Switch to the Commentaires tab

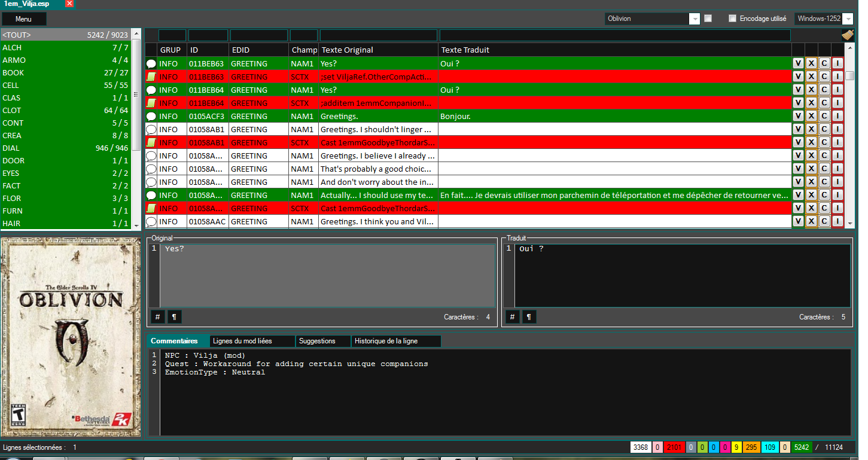pyautogui.click(x=178, y=341)
